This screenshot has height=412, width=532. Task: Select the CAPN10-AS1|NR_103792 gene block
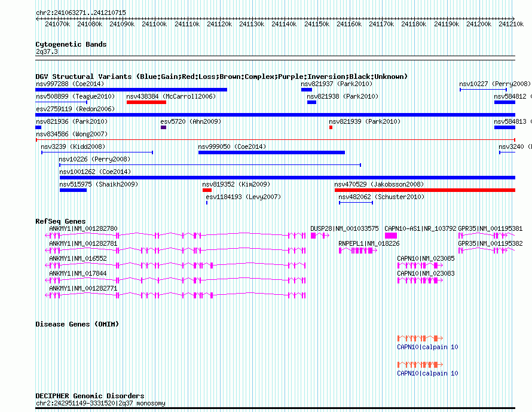[x=391, y=236]
